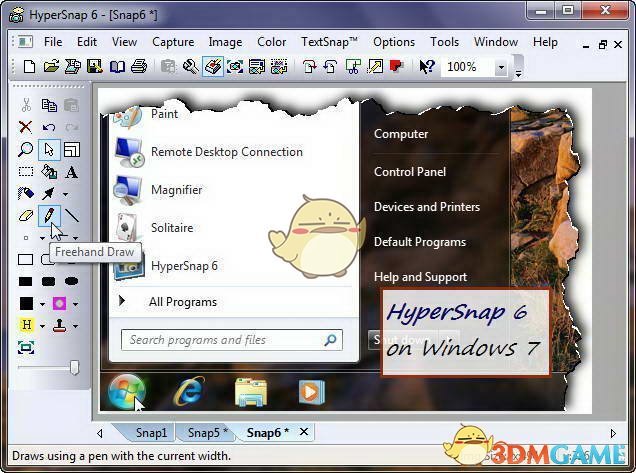Select the arrow drawing tool
636x473 pixels.
click(x=48, y=194)
